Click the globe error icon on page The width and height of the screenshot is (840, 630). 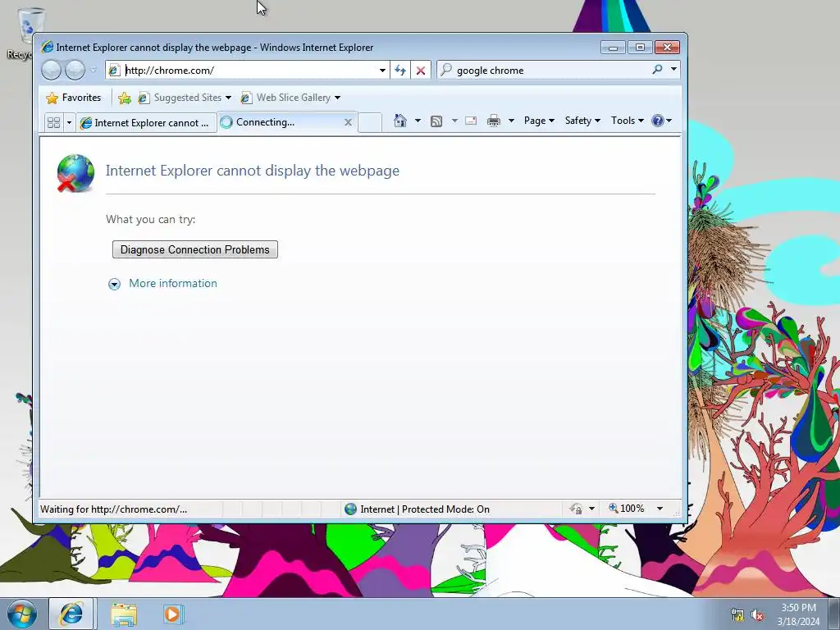click(x=75, y=173)
